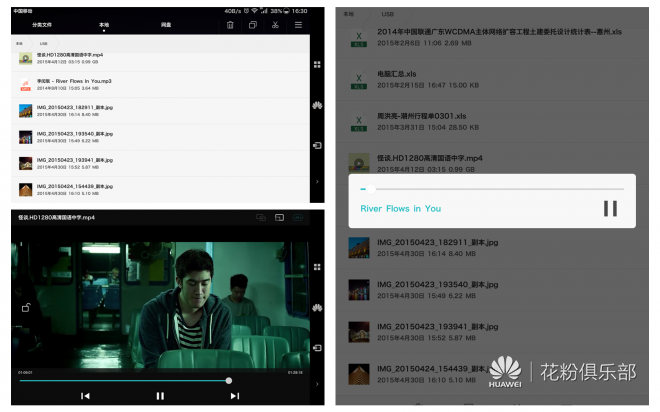Open 电脑汇总.xls in dimmed list
Screen dimensions: 660x412
(492, 80)
